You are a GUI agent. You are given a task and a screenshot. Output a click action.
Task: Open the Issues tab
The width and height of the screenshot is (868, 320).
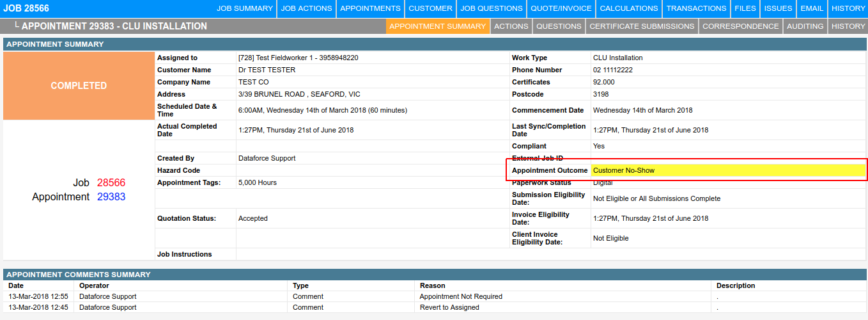778,8
